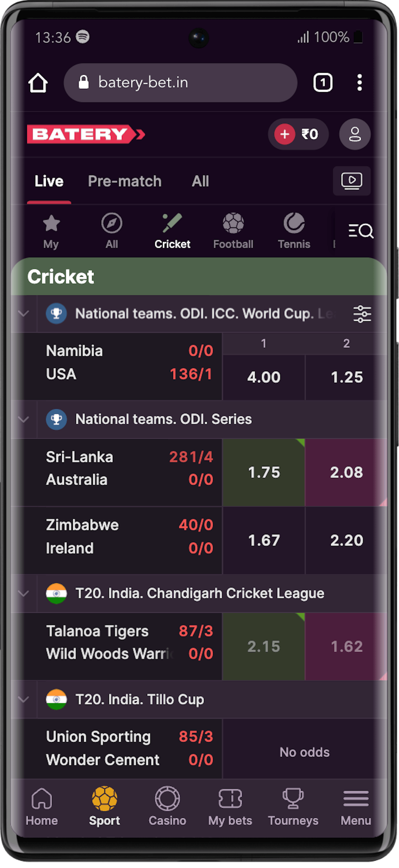
Task: Collapse the National teams ODI Series group
Action: [23, 419]
